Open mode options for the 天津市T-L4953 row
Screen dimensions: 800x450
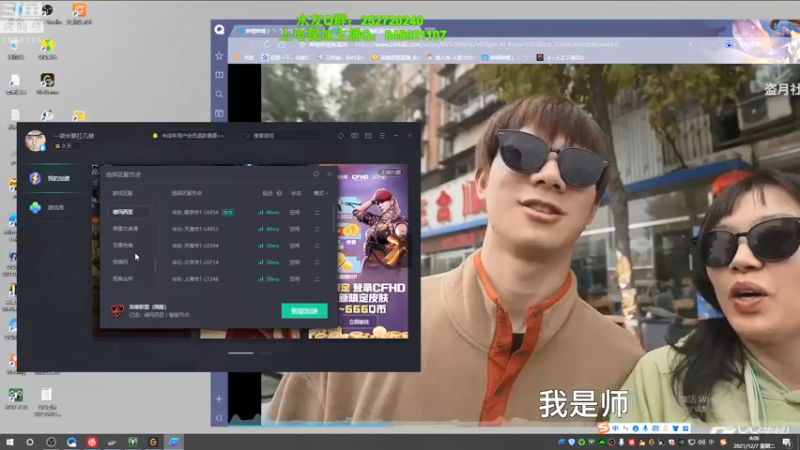[317, 229]
